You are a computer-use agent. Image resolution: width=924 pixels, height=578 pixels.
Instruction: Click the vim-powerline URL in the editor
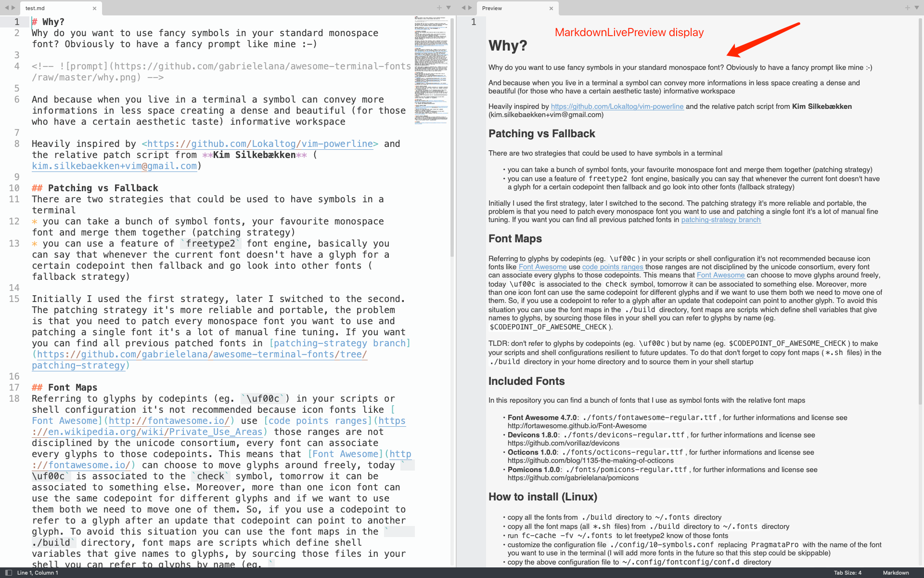260,144
